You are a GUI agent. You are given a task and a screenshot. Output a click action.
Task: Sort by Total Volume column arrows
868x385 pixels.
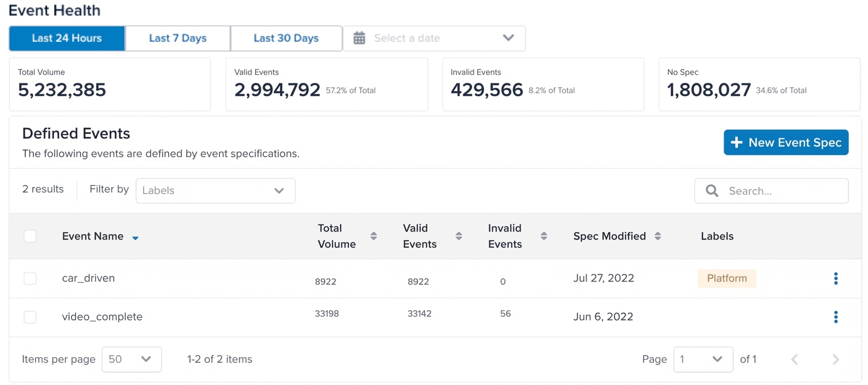click(374, 236)
